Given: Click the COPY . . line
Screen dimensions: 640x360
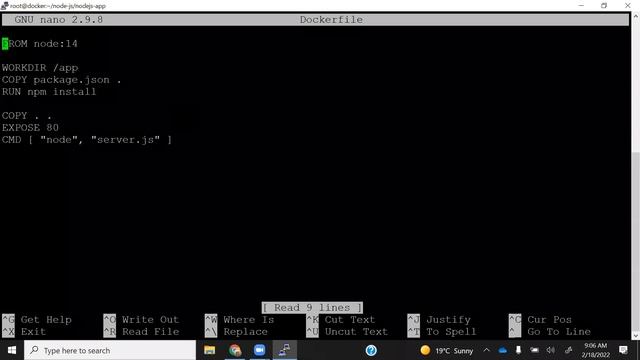Looking at the screenshot, I should (x=27, y=116).
